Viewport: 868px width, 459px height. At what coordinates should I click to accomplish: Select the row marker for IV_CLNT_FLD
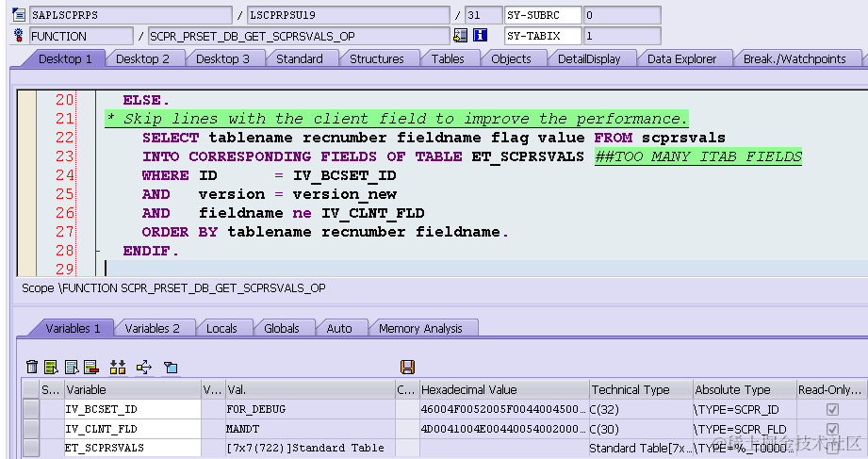31,429
